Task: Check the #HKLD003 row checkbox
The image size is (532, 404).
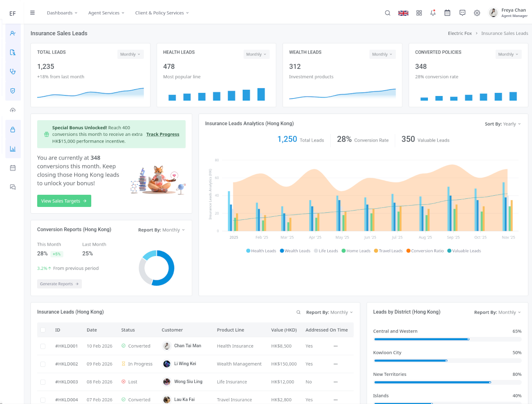Action: (x=43, y=382)
